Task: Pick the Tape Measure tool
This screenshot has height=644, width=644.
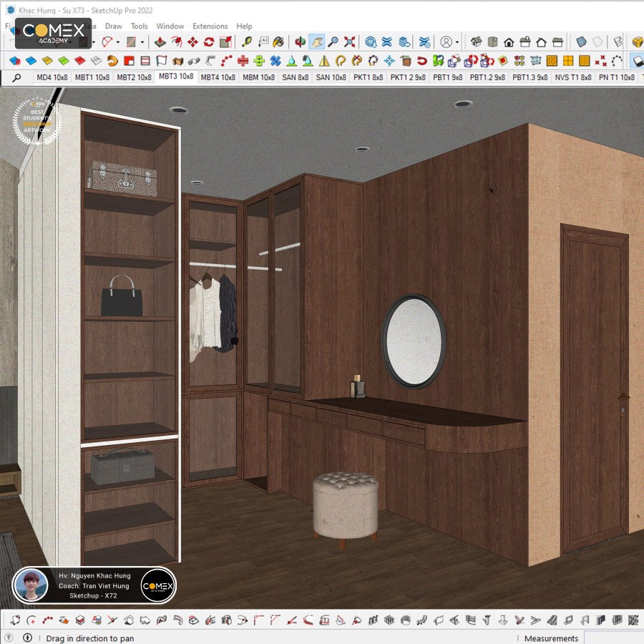Action: point(247,42)
